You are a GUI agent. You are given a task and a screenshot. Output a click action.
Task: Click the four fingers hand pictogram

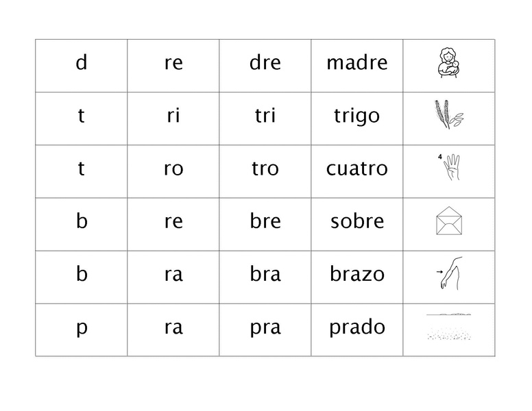click(x=449, y=167)
